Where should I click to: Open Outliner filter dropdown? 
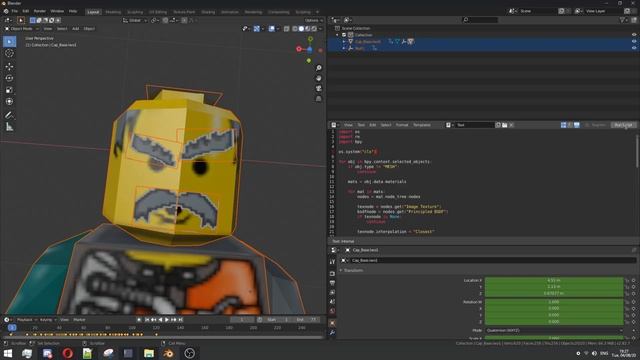[x=623, y=20]
